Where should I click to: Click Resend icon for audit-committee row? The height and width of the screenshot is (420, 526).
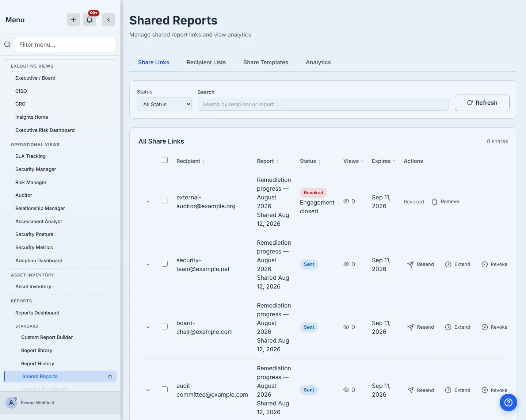411,390
